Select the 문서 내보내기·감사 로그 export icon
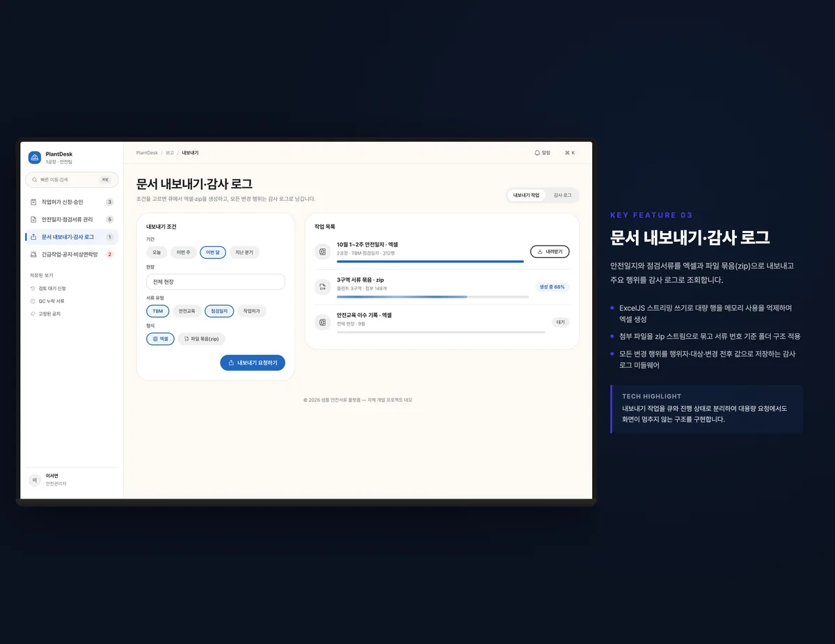The image size is (835, 644). click(x=34, y=237)
